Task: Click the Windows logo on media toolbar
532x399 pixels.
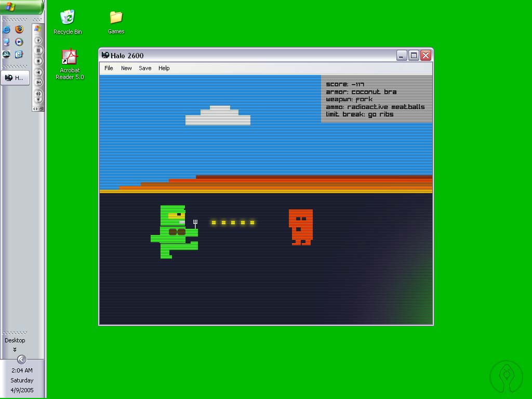Action: pyautogui.click(x=38, y=29)
